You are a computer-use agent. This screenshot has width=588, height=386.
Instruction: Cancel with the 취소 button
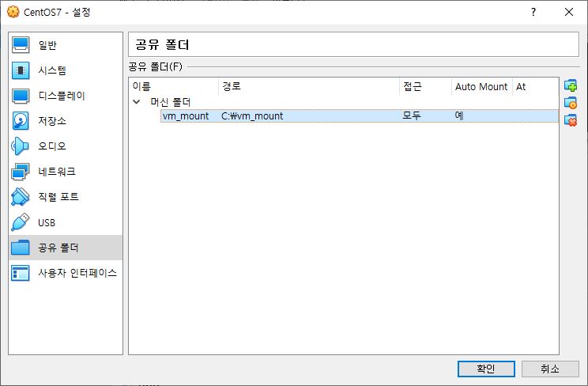click(550, 369)
